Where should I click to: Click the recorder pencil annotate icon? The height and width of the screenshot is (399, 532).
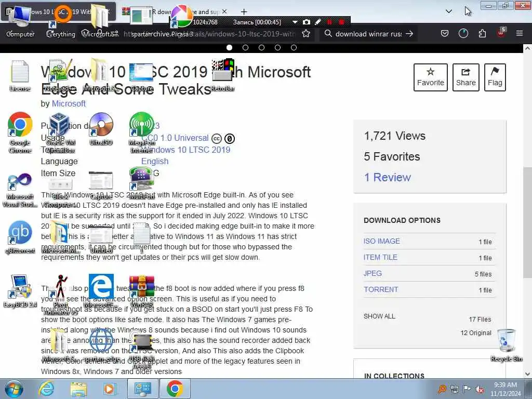point(318,22)
